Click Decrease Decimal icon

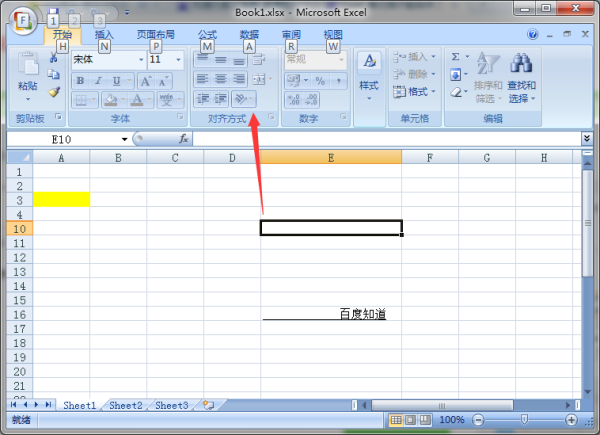click(x=311, y=100)
